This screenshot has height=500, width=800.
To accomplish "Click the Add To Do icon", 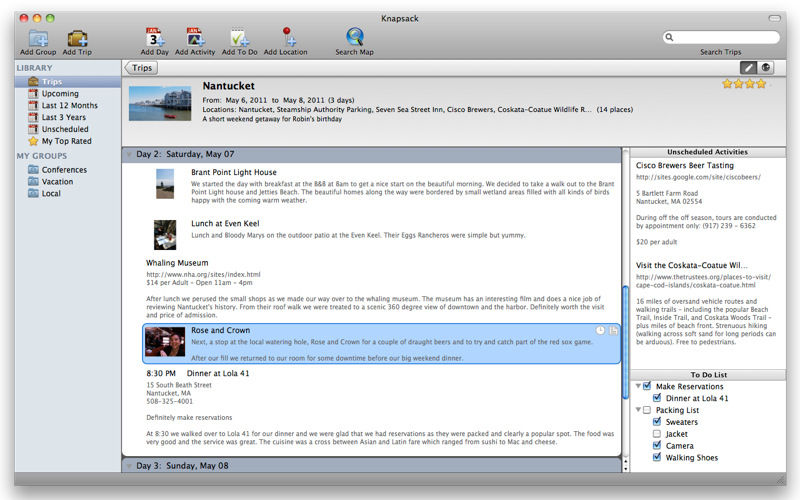I will [239, 38].
